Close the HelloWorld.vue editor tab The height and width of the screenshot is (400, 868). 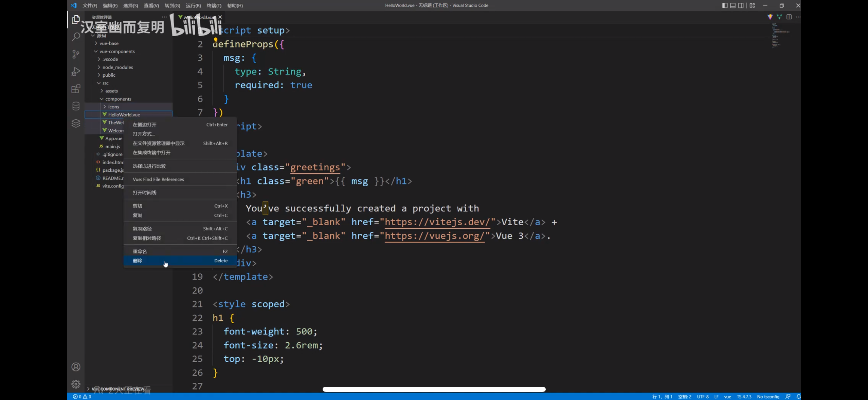(x=220, y=17)
